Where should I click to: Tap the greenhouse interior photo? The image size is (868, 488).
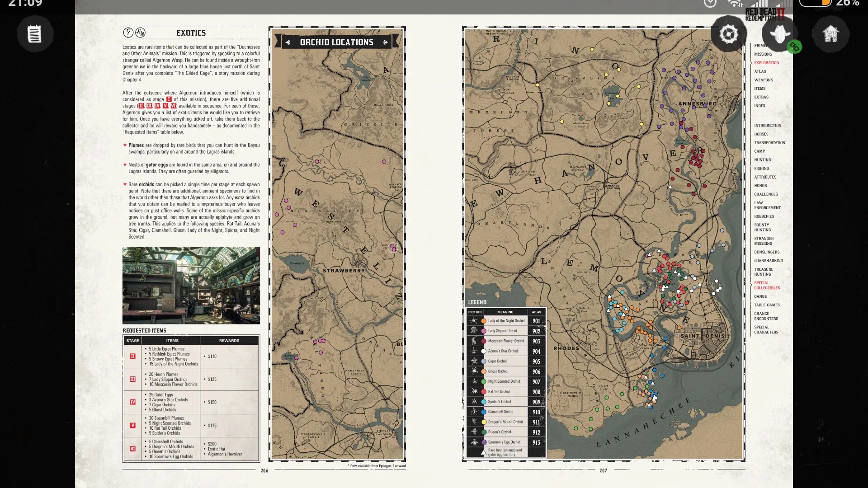tap(191, 285)
